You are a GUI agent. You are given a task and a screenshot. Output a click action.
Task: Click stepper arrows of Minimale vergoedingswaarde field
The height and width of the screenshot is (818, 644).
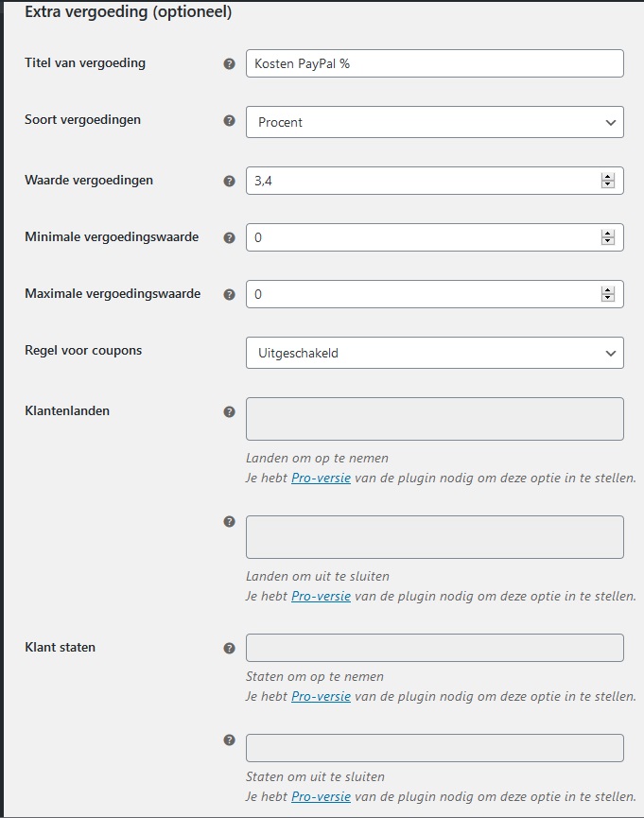[607, 237]
